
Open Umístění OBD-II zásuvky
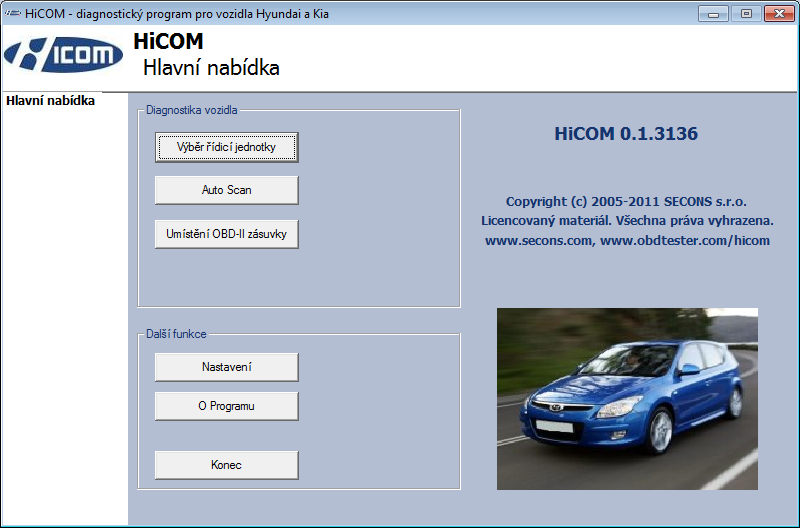227,234
